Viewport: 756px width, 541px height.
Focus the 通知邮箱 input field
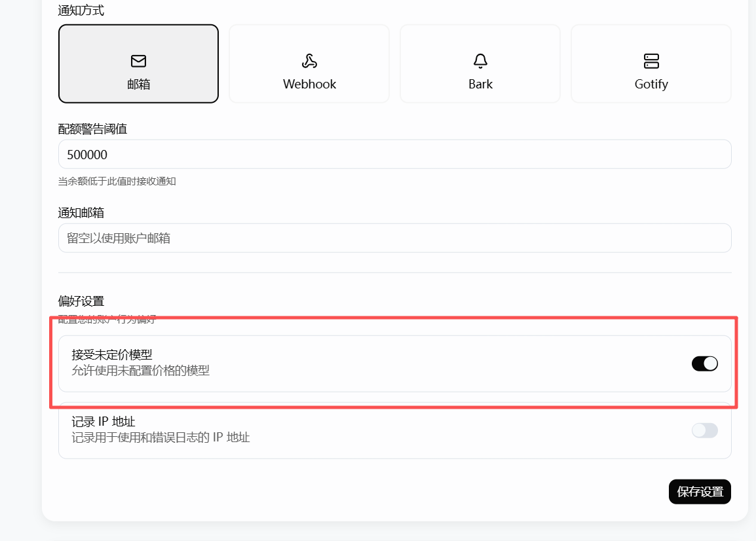pyautogui.click(x=395, y=238)
